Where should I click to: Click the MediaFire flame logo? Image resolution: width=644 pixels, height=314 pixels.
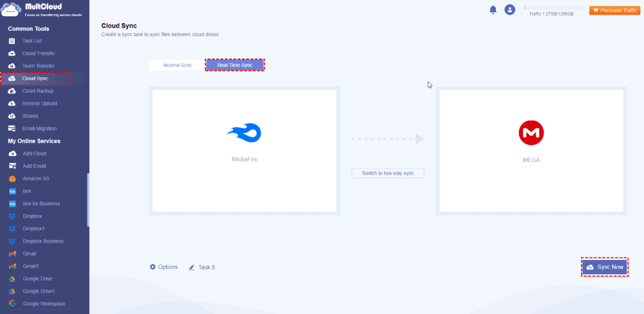[x=244, y=133]
